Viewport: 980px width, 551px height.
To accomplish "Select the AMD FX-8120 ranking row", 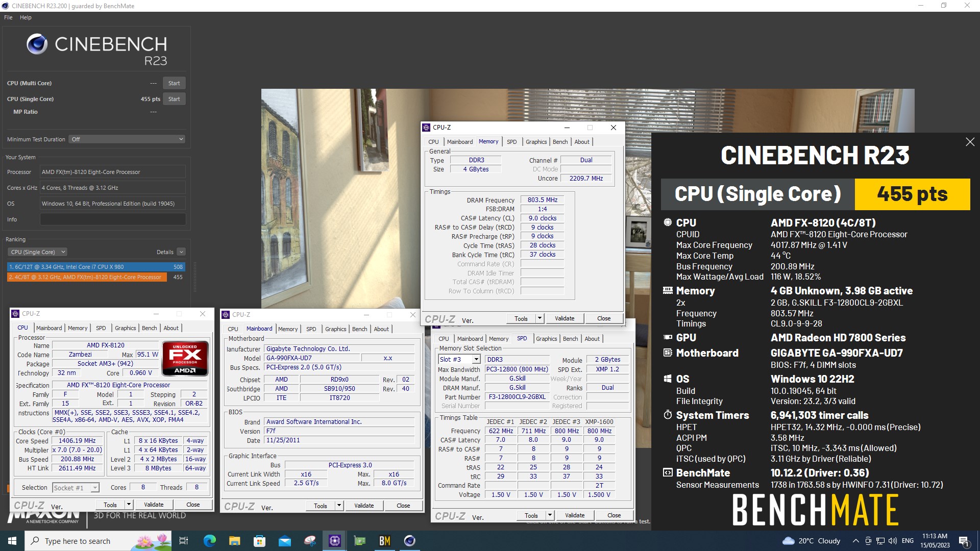I will 96,277.
